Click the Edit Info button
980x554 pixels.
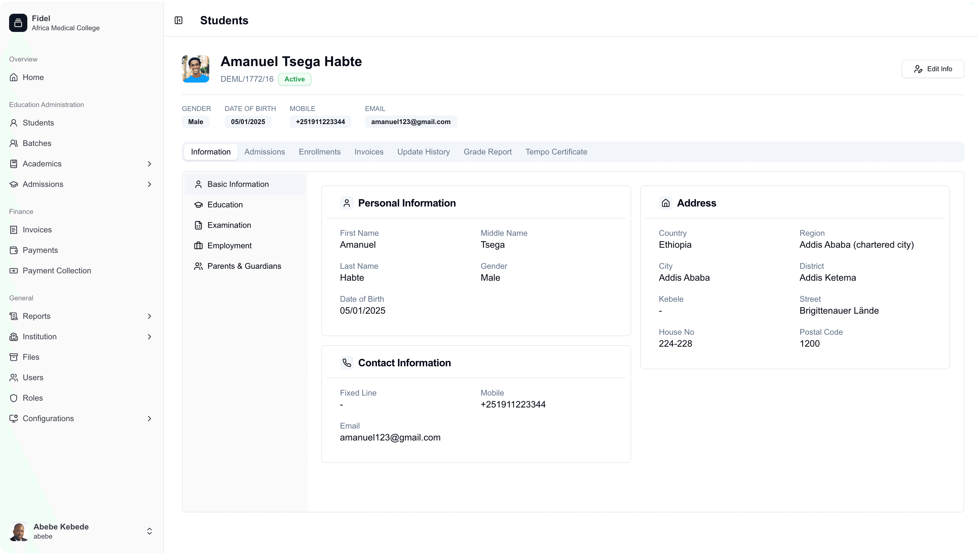click(933, 69)
